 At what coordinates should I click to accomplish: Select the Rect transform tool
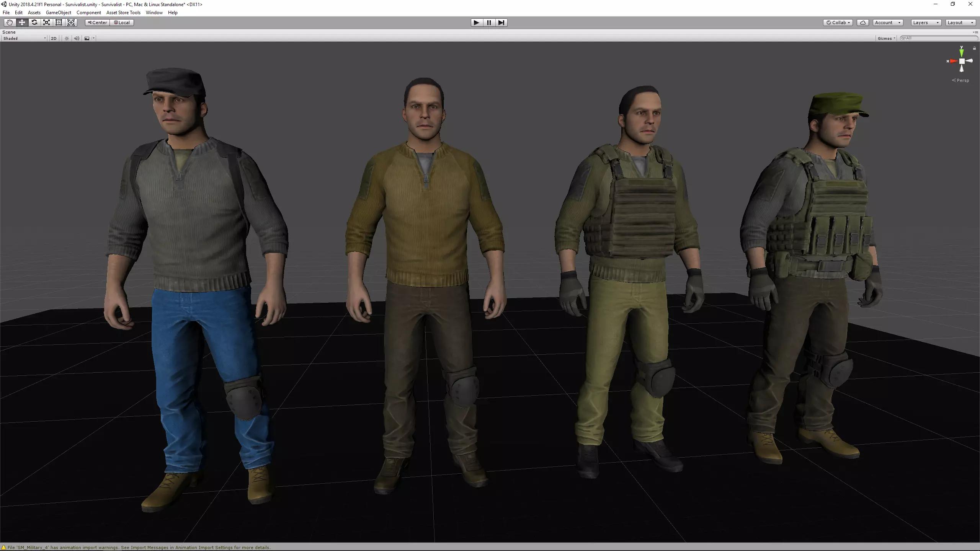pyautogui.click(x=59, y=23)
